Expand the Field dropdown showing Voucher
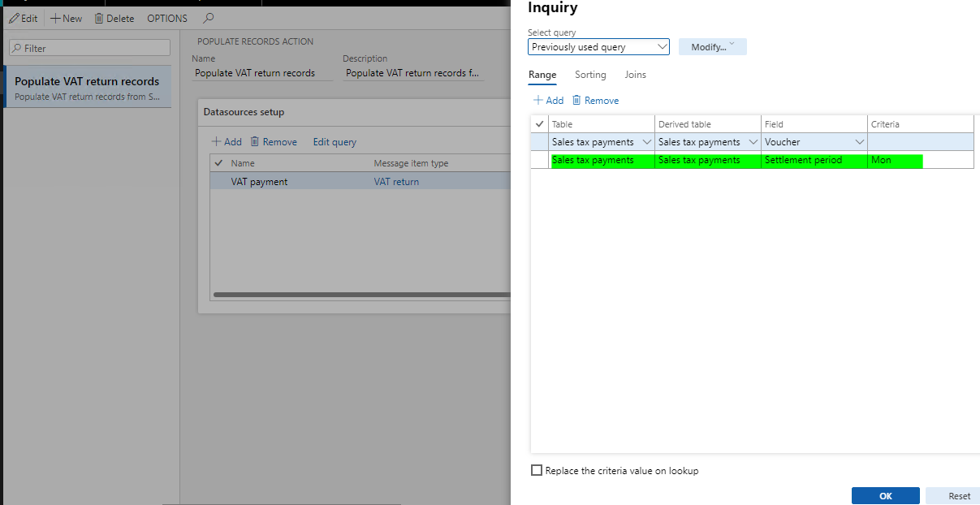Screen dimensions: 980x505 (x=860, y=142)
